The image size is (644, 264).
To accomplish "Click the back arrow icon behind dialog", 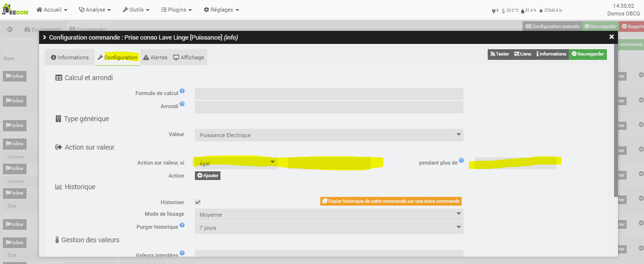I will click(x=10, y=29).
